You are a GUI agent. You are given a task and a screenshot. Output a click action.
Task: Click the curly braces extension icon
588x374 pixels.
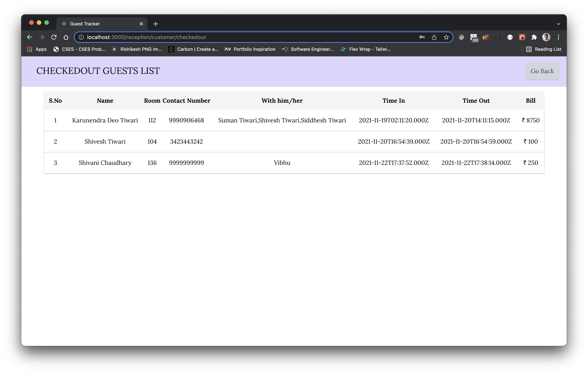tap(498, 37)
